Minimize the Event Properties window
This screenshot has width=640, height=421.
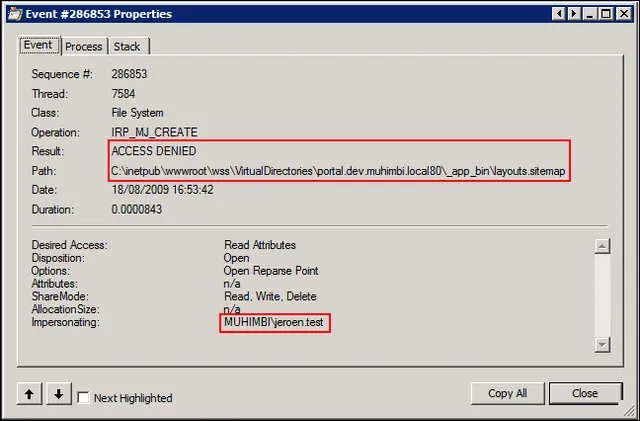pyautogui.click(x=589, y=14)
